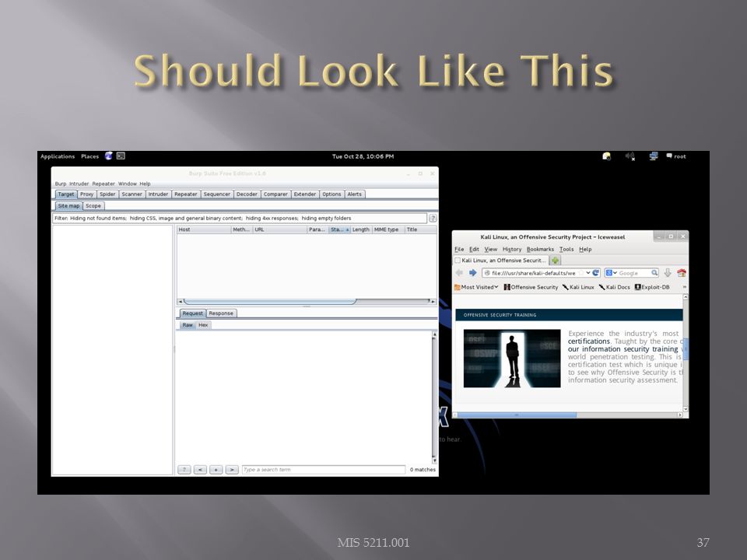The image size is (747, 560).
Task: Click the Google search magnifier icon
Action: (654, 273)
